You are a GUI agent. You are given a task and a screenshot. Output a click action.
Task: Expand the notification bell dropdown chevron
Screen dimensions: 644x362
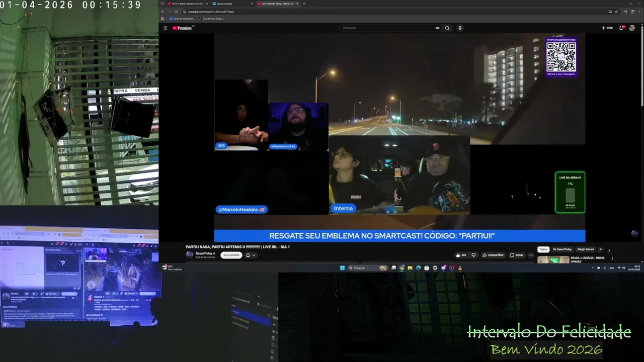[x=254, y=255]
